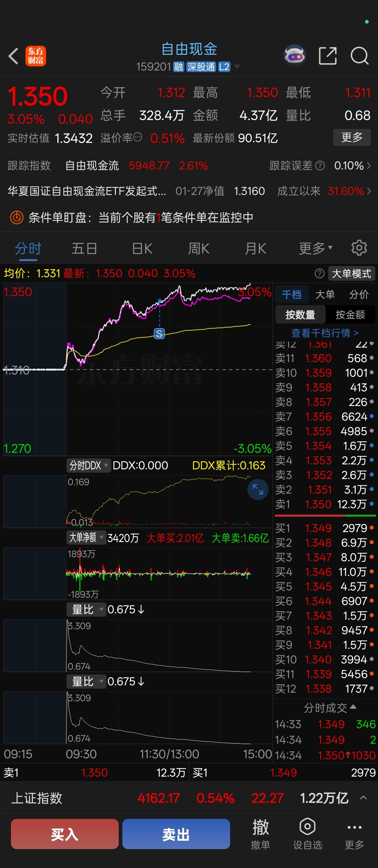The image size is (378, 868).
Task: Tap the 更多 quote details button
Action: coord(352,137)
